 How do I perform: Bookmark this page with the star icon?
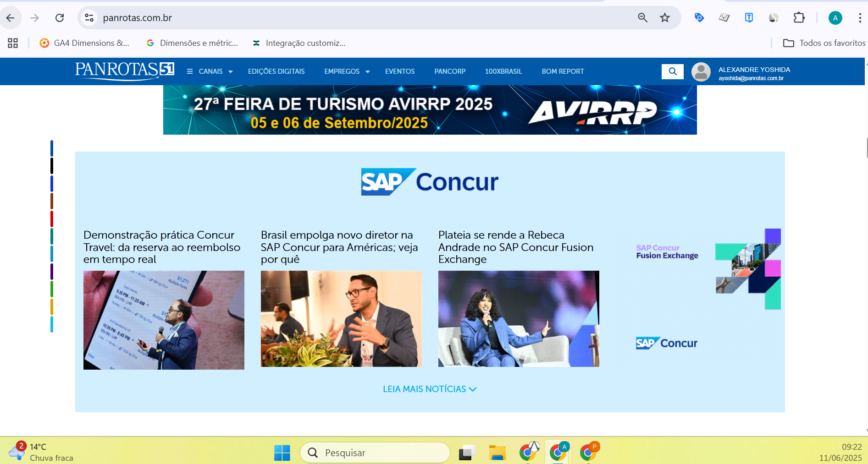coord(665,18)
